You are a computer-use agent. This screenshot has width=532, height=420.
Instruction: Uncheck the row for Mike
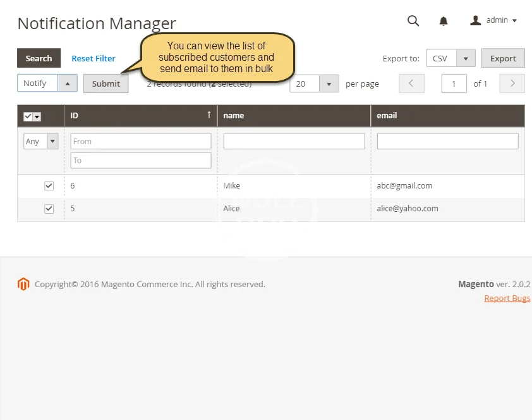49,186
